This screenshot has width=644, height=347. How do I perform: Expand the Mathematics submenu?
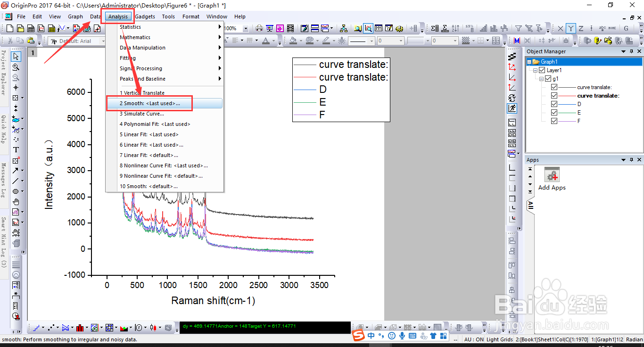pyautogui.click(x=165, y=37)
